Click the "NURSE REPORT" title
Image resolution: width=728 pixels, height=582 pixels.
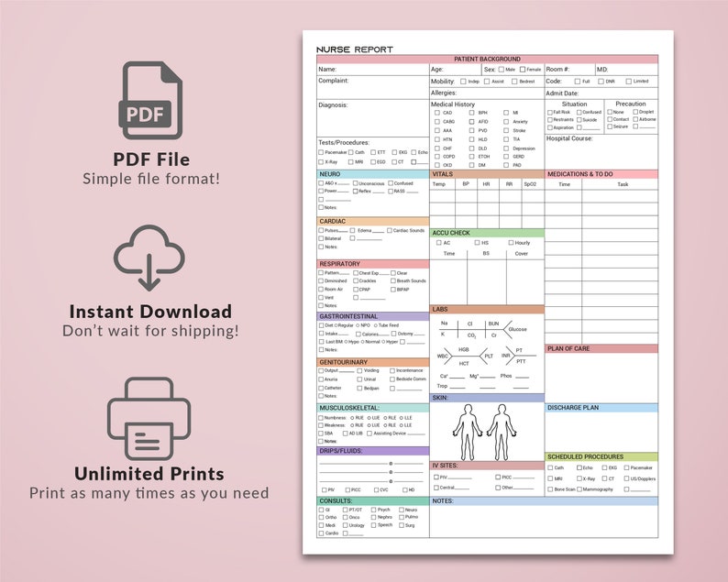click(354, 49)
